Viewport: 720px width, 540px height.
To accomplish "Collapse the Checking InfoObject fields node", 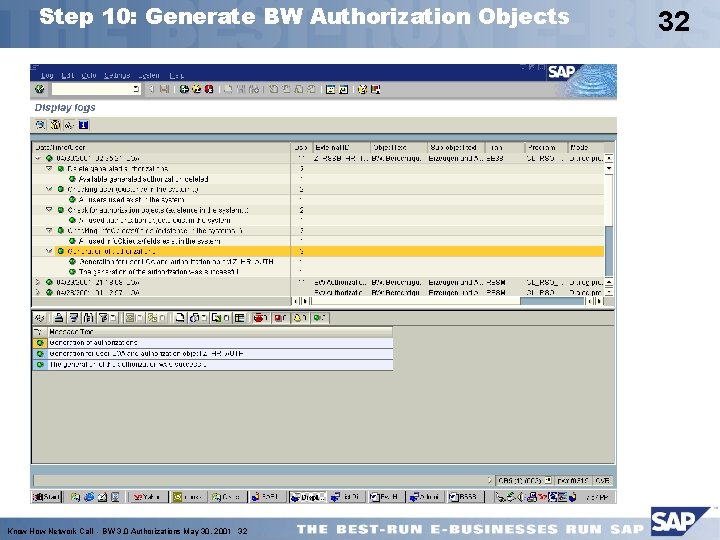I will tap(49, 231).
